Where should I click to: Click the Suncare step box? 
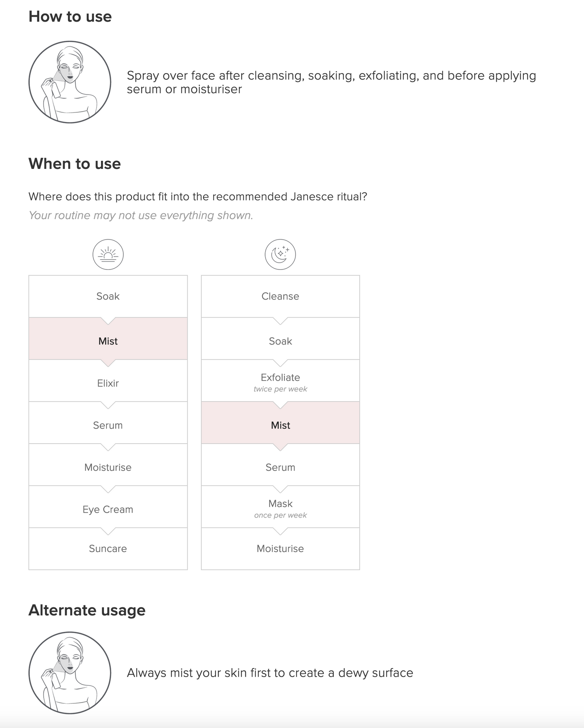point(108,548)
